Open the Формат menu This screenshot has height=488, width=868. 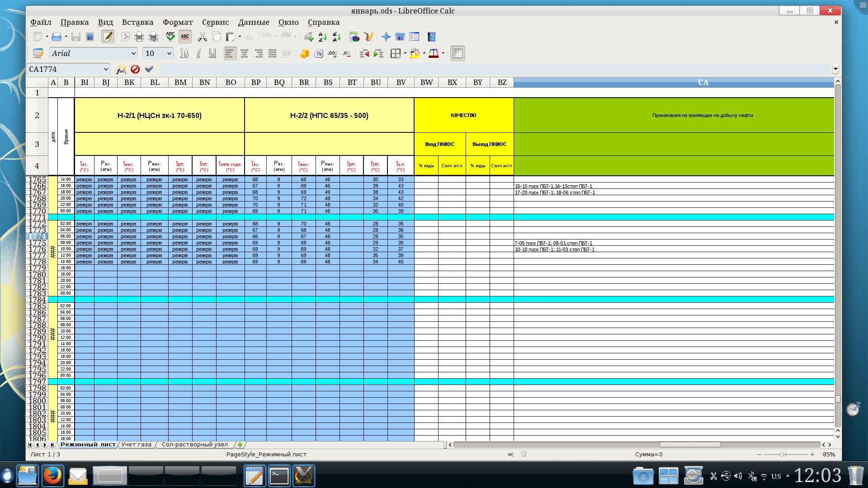point(178,22)
